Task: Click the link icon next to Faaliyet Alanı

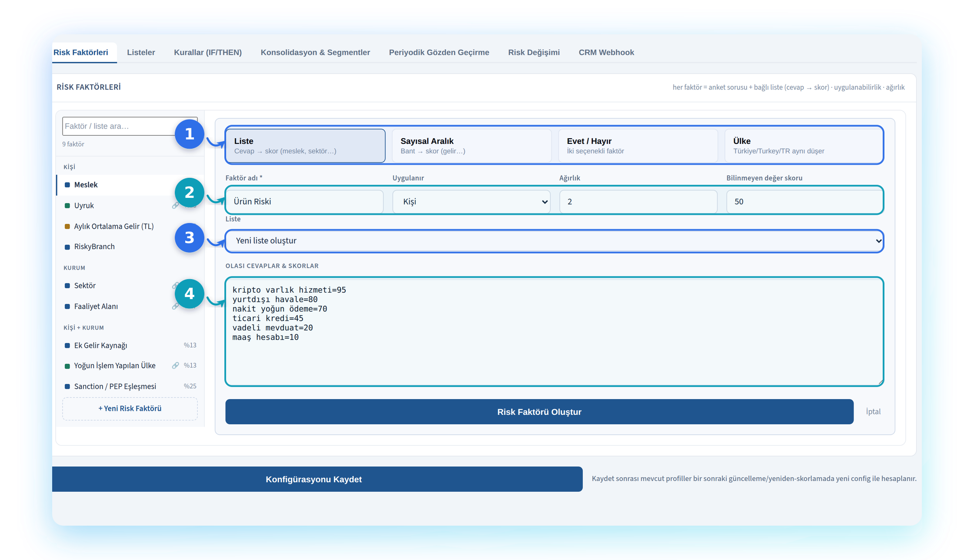Action: [x=175, y=307]
